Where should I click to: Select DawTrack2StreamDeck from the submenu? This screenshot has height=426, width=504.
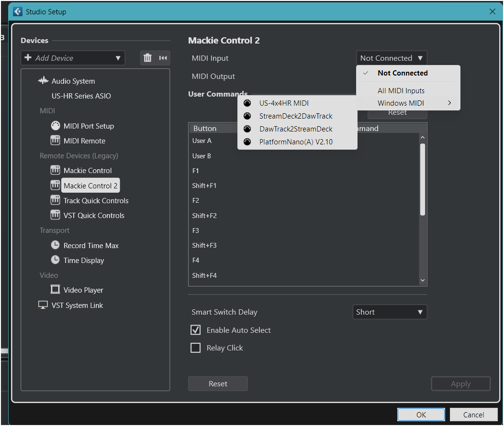[x=297, y=129]
